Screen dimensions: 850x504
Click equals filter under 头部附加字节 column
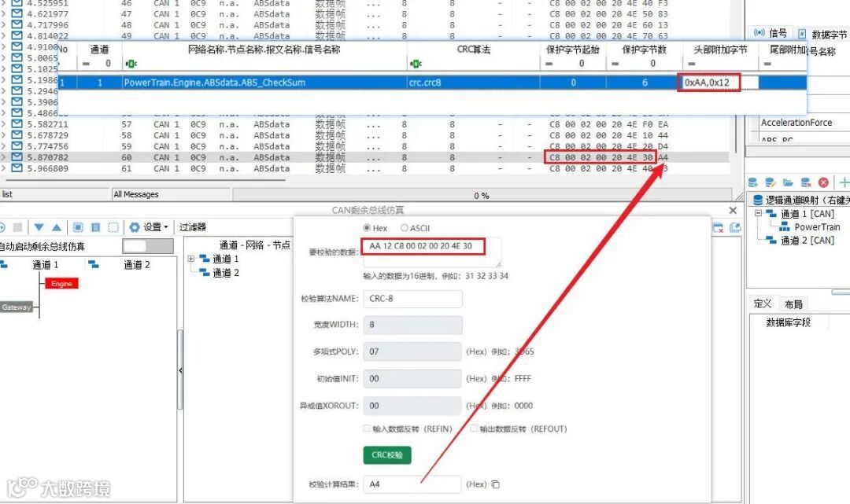tap(691, 64)
